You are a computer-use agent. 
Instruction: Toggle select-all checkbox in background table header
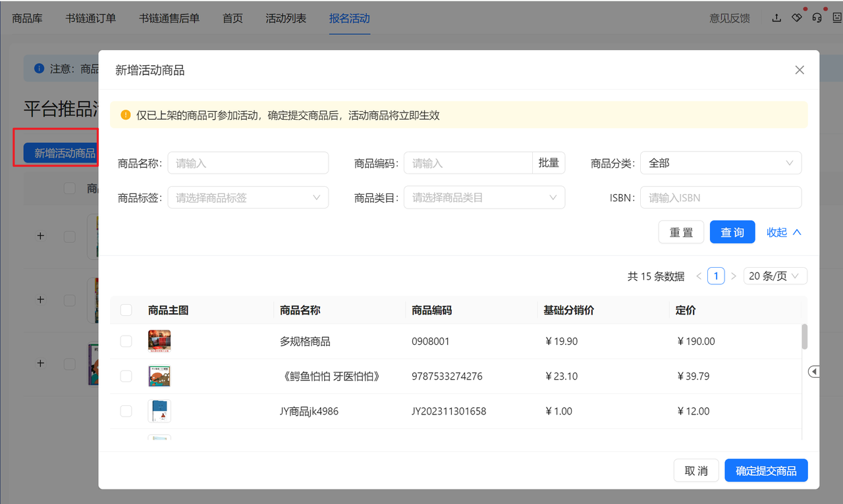click(x=69, y=188)
